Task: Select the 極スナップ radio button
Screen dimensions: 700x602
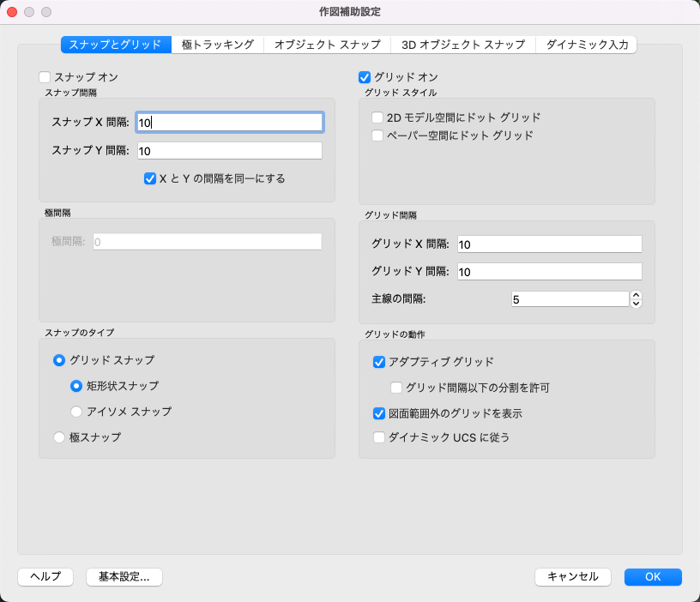Action: pos(59,437)
